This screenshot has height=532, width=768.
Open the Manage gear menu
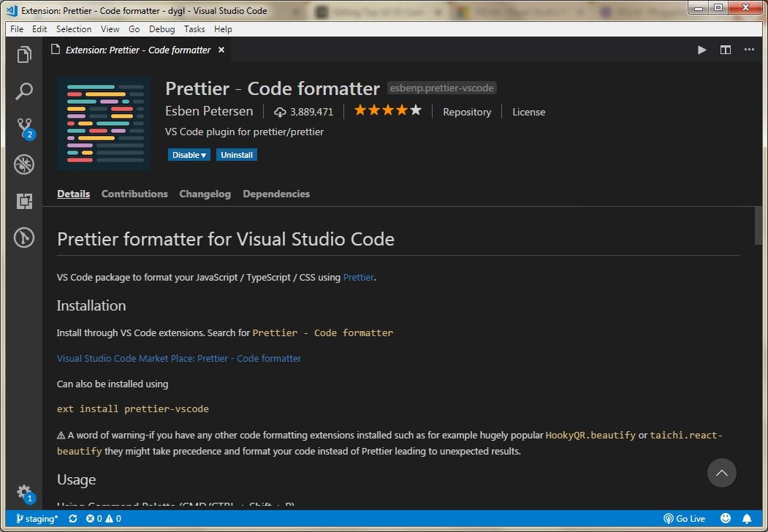point(24,493)
